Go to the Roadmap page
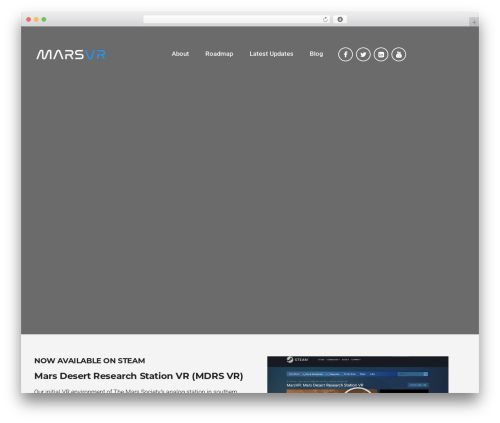 coord(219,54)
